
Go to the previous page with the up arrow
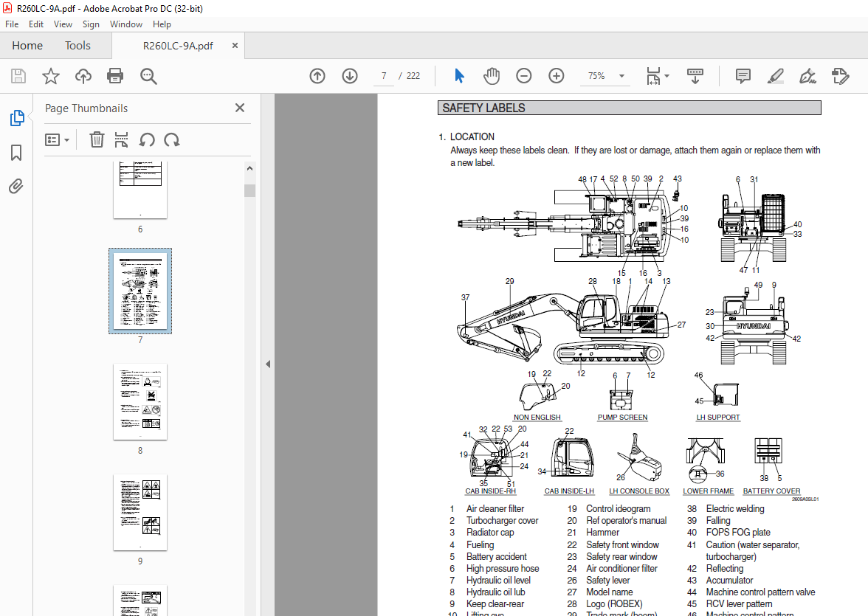coord(317,76)
